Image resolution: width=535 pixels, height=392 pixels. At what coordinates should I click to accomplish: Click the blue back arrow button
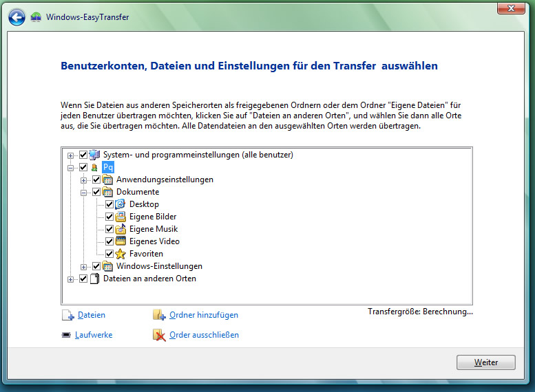tap(17, 17)
